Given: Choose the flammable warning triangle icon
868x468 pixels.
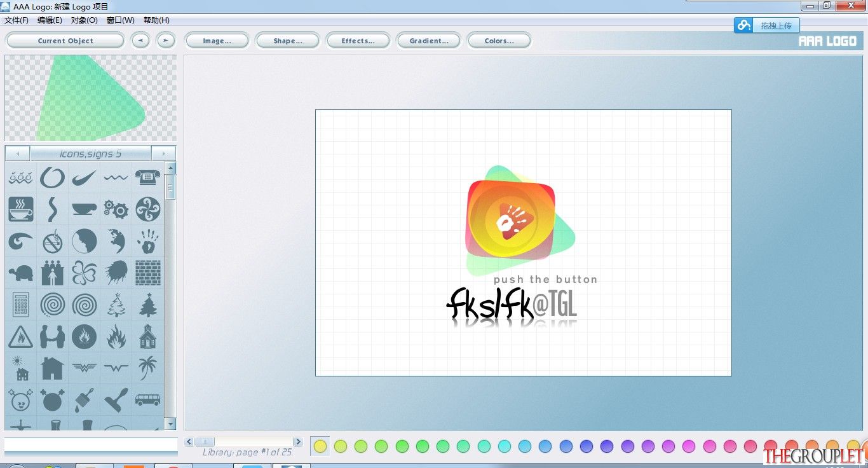Looking at the screenshot, I should click(21, 336).
